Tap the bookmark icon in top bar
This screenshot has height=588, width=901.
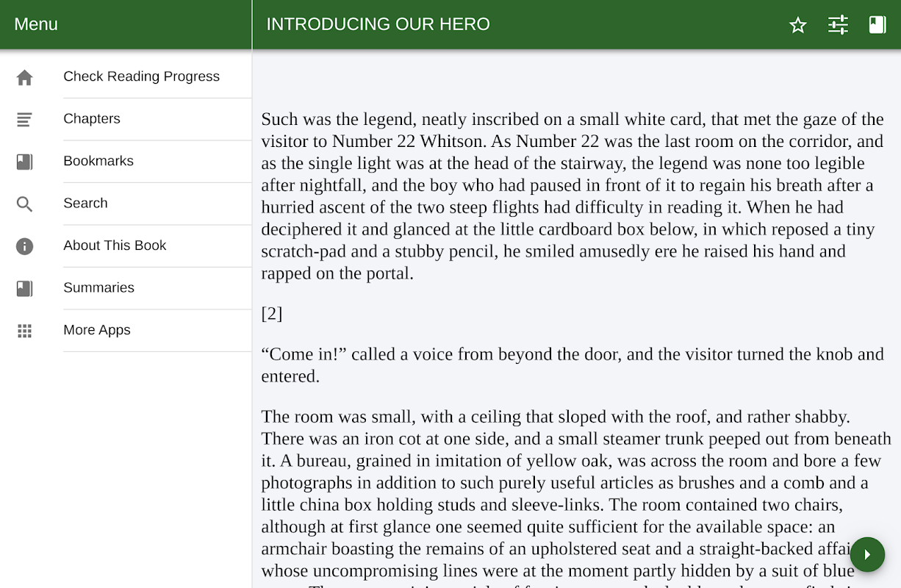(x=877, y=25)
